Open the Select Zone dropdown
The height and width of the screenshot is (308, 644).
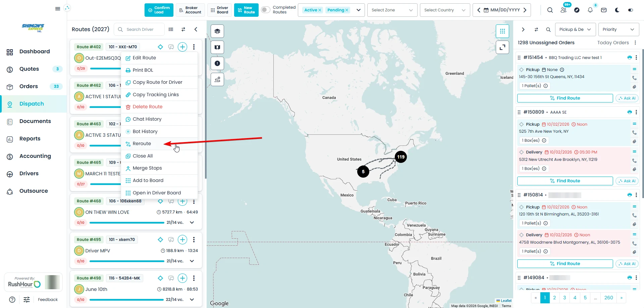(x=392, y=10)
